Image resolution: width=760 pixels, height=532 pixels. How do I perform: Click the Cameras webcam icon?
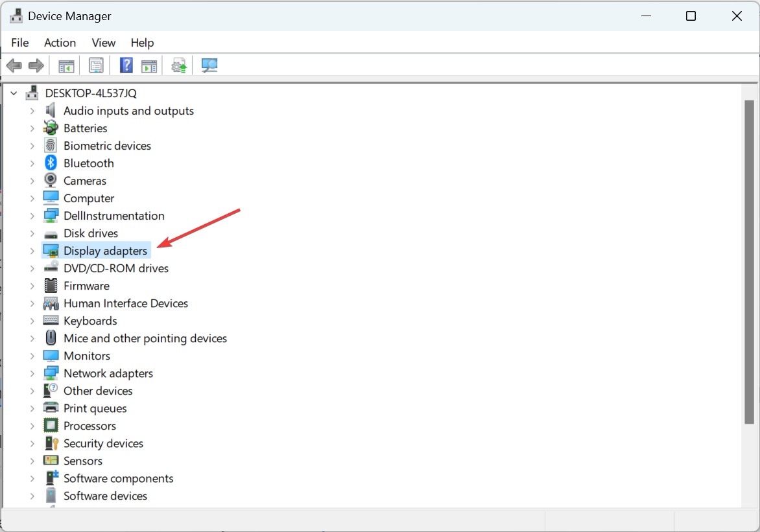coord(51,180)
